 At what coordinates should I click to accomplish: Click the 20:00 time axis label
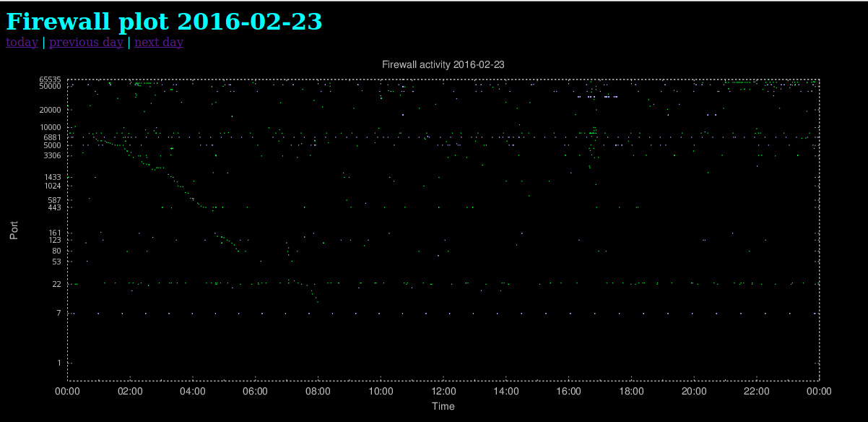(x=694, y=391)
